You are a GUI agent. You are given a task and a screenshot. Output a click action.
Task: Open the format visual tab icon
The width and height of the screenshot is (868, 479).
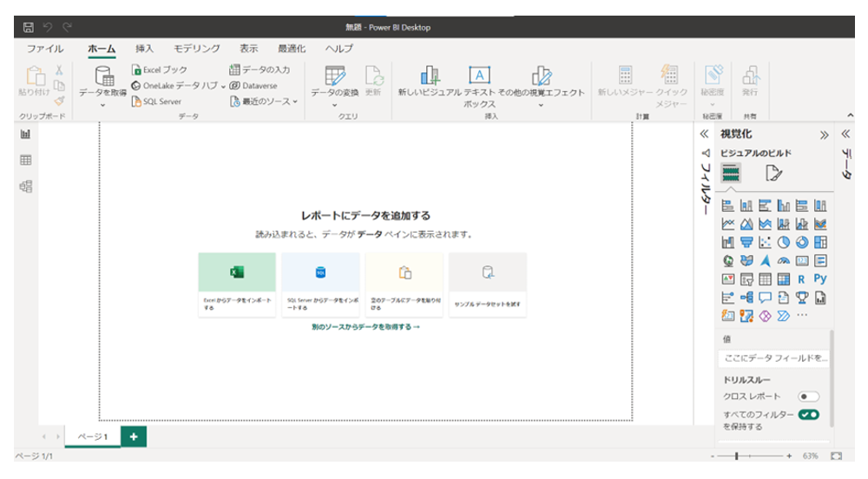point(773,174)
